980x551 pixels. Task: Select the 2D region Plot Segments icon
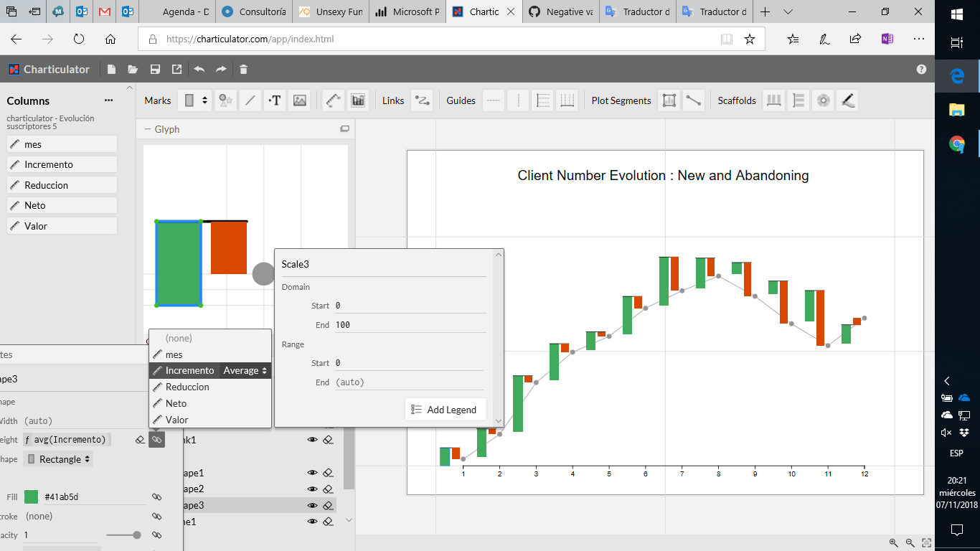(669, 100)
